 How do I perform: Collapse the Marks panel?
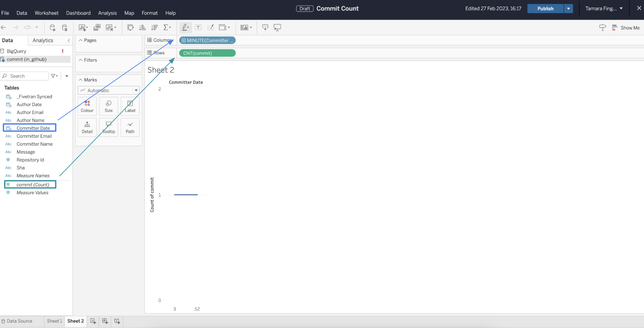coord(80,80)
